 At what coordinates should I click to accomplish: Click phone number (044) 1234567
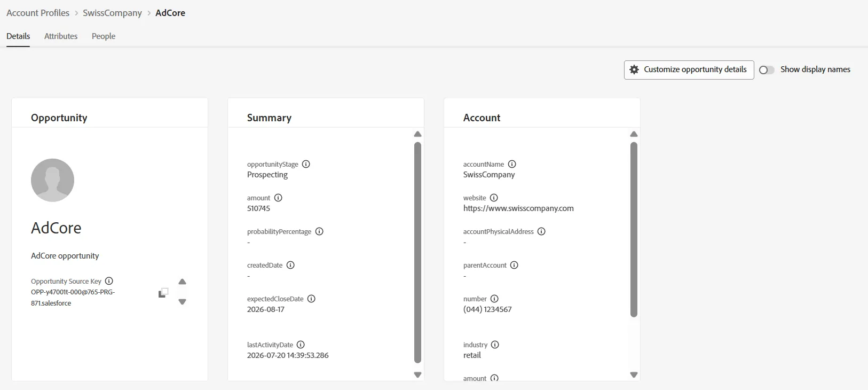click(487, 309)
